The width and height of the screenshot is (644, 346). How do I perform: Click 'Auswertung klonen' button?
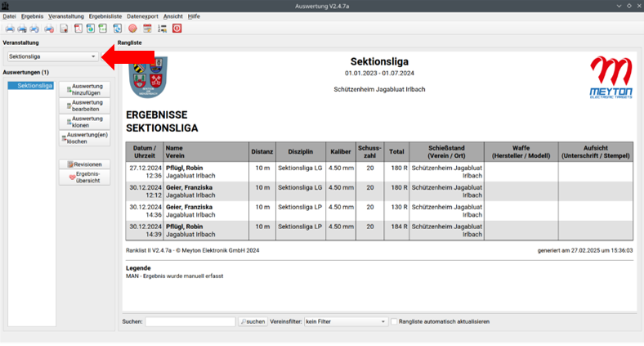click(84, 120)
